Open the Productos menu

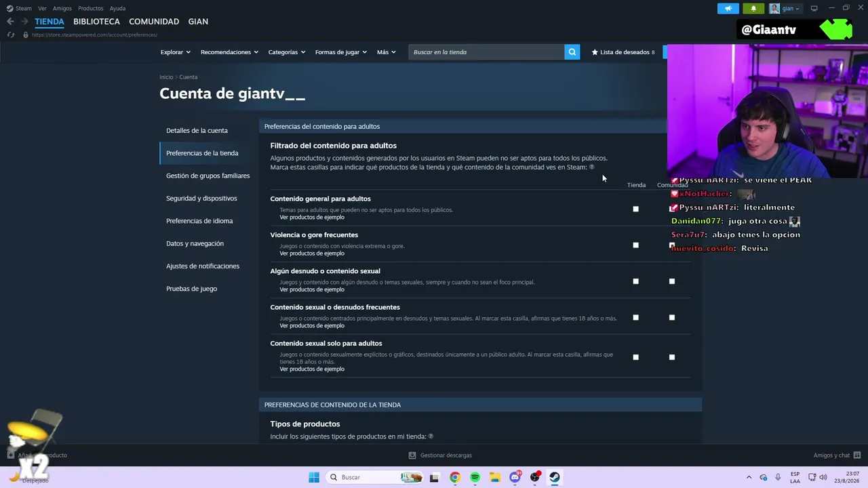[x=91, y=9]
